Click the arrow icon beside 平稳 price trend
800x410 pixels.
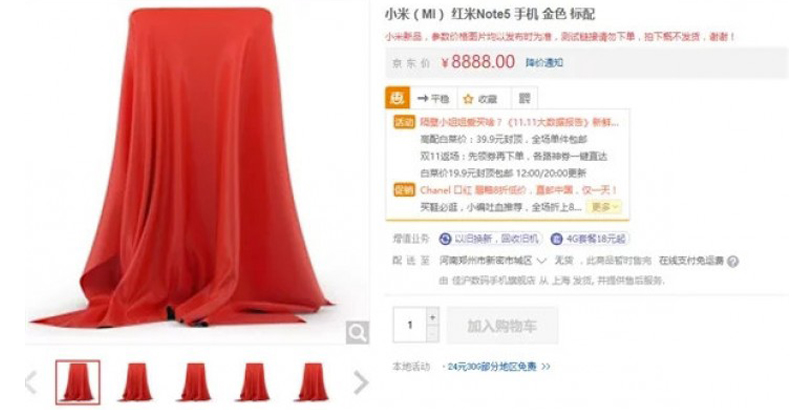tap(422, 98)
